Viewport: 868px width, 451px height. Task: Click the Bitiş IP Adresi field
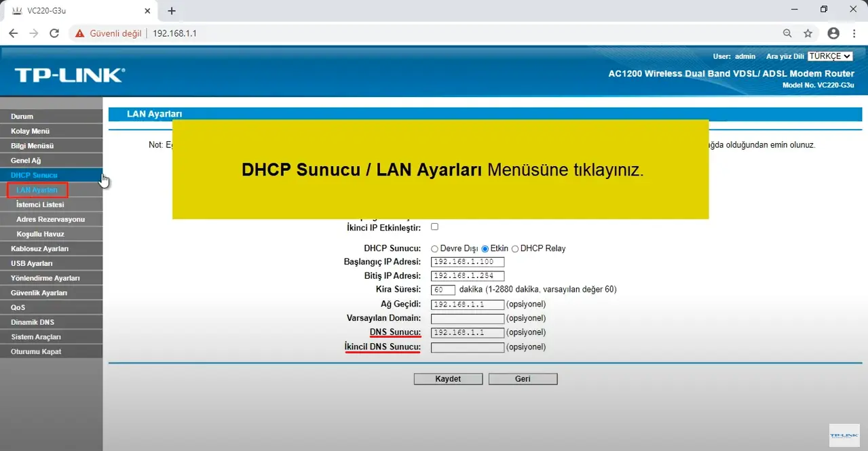coord(468,276)
